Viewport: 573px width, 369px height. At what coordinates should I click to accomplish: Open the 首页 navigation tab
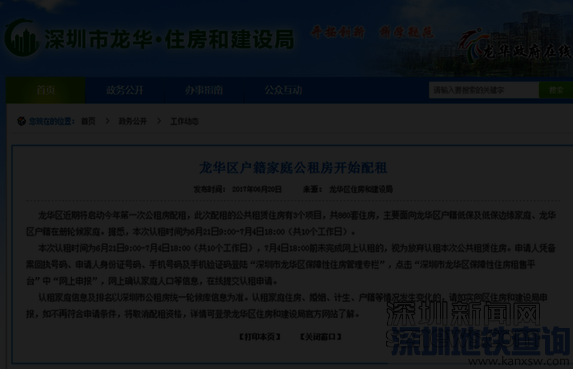click(x=46, y=90)
